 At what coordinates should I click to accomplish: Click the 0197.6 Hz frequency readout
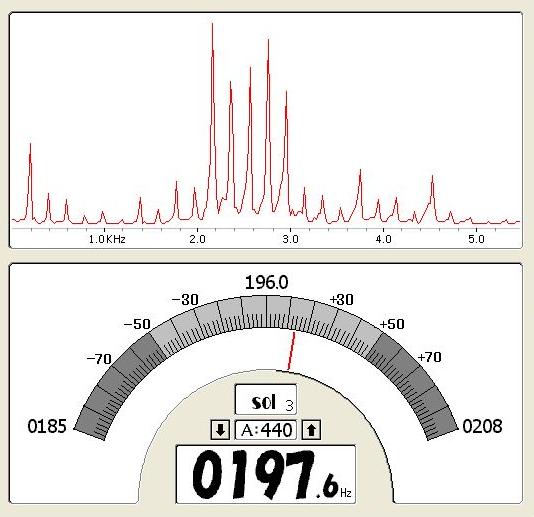[266, 474]
